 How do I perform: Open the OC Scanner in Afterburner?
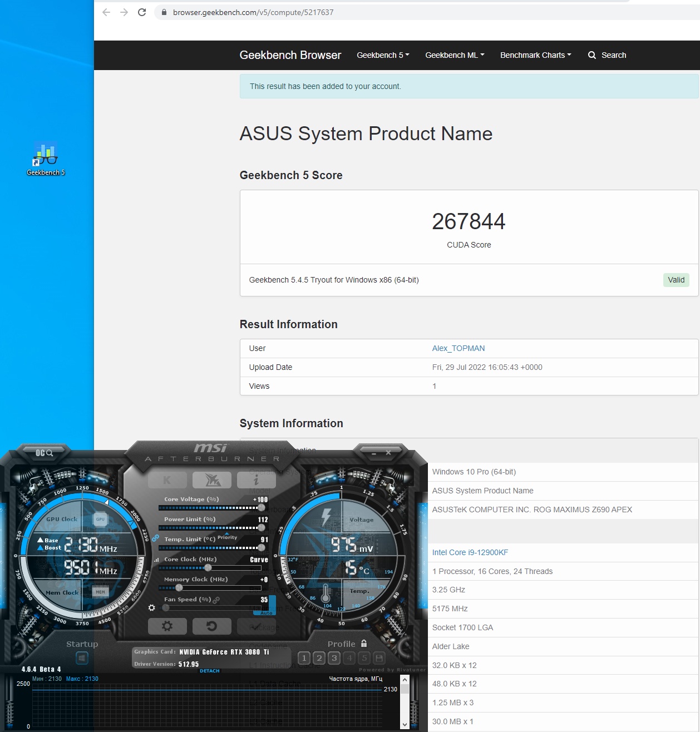(44, 453)
